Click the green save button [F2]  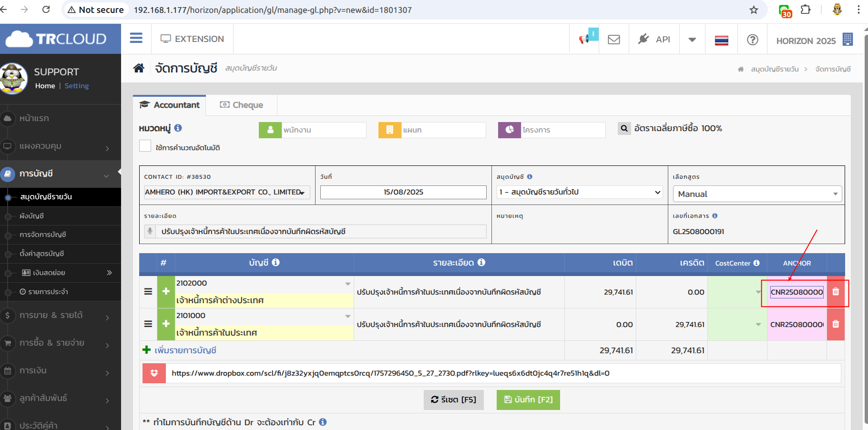point(528,399)
